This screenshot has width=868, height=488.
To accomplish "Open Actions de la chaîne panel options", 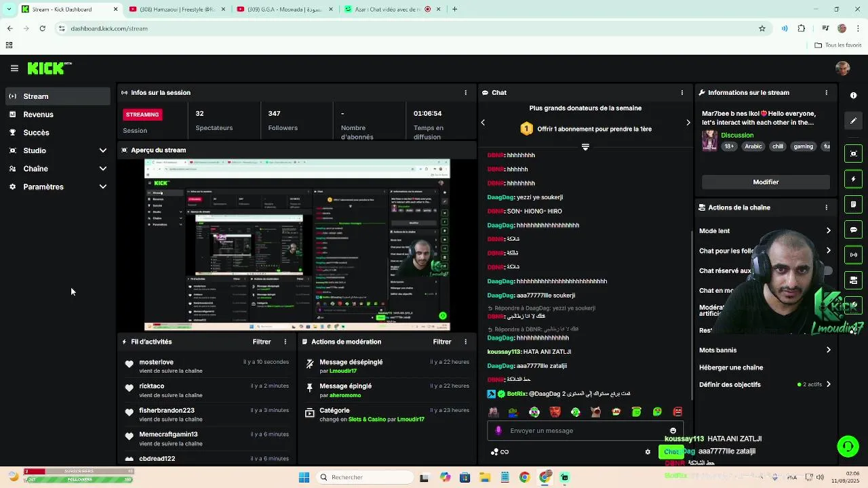I will pyautogui.click(x=826, y=208).
